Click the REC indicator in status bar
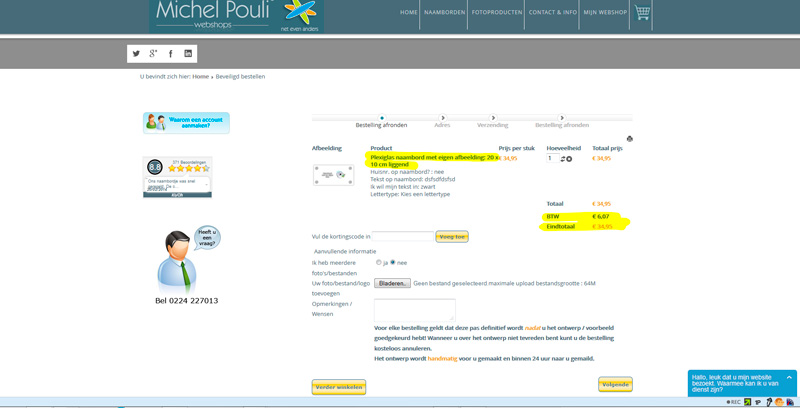Viewport: 800px width, 408px height. [733, 402]
